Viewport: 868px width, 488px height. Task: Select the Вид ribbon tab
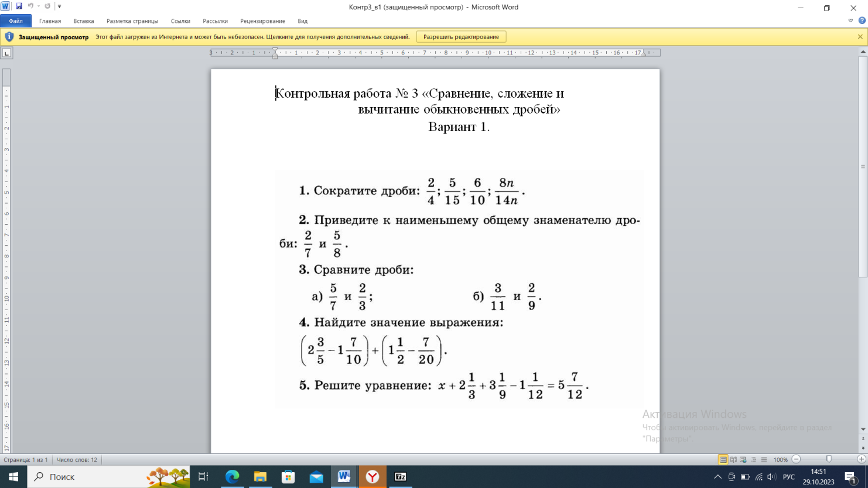[302, 21]
